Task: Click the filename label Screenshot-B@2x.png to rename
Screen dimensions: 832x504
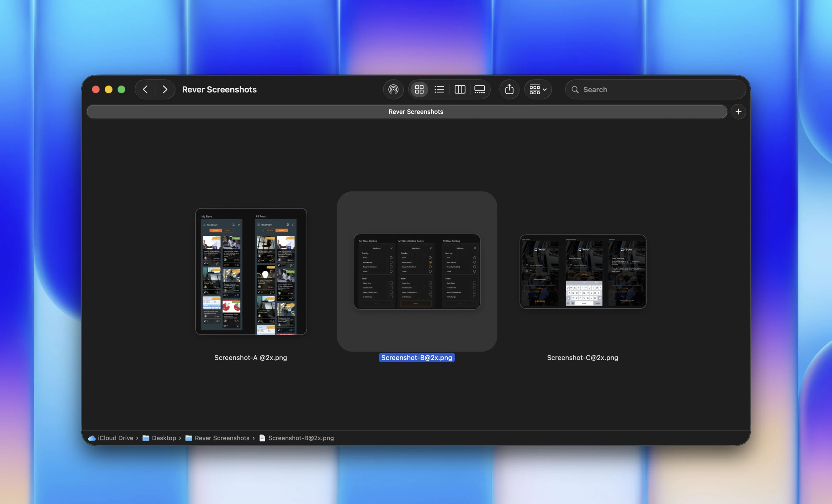Action: pyautogui.click(x=416, y=358)
